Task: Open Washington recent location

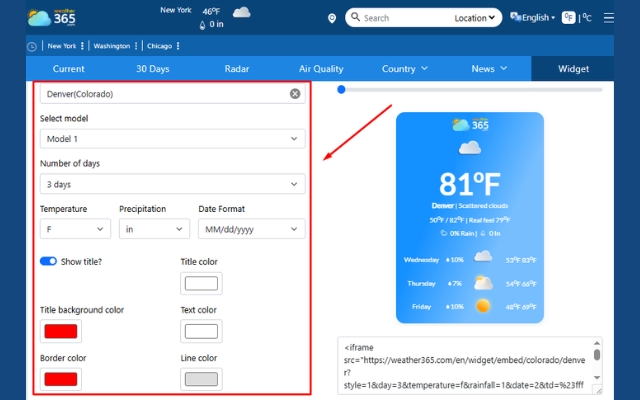Action: pos(112,46)
